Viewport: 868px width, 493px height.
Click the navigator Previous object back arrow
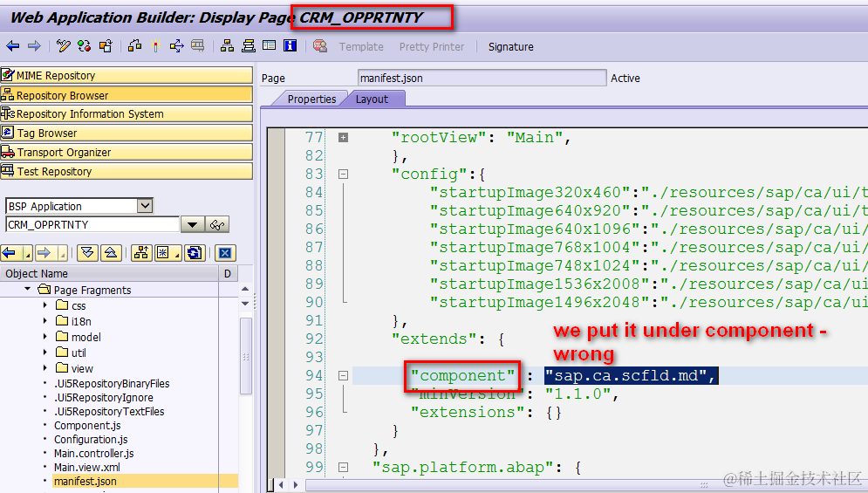9,253
